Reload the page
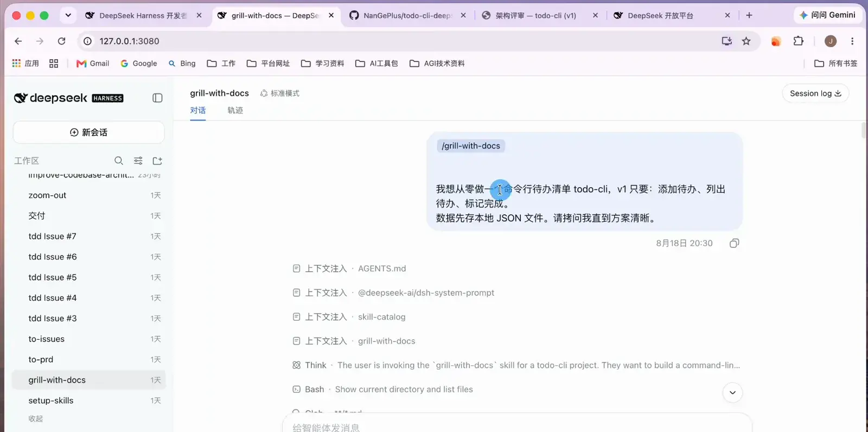 [x=62, y=41]
